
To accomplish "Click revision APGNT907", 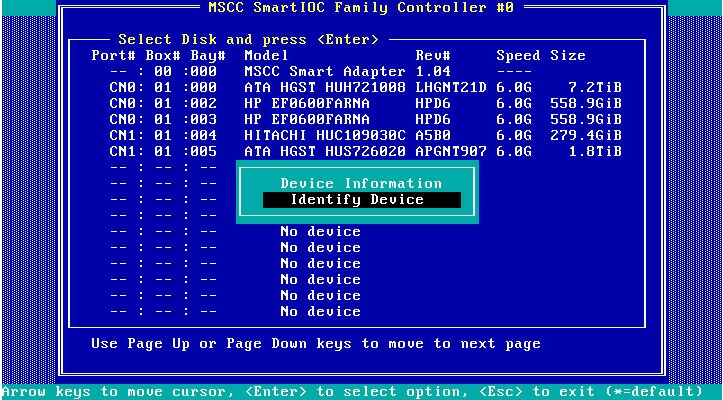I will click(x=451, y=151).
